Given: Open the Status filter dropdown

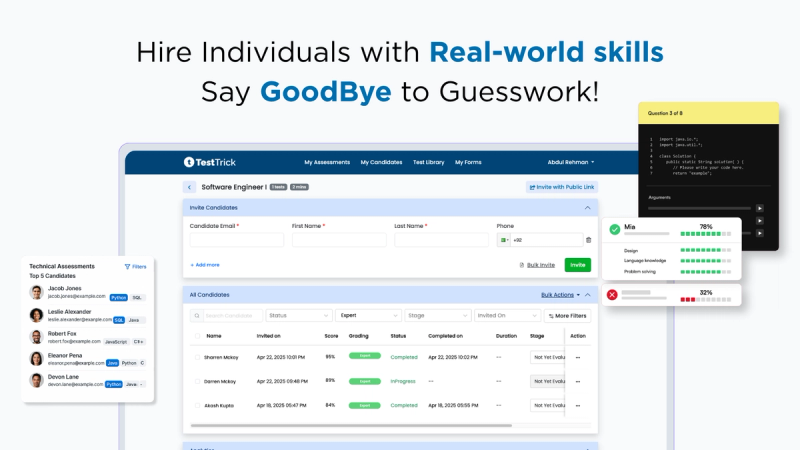Looking at the screenshot, I should point(299,316).
